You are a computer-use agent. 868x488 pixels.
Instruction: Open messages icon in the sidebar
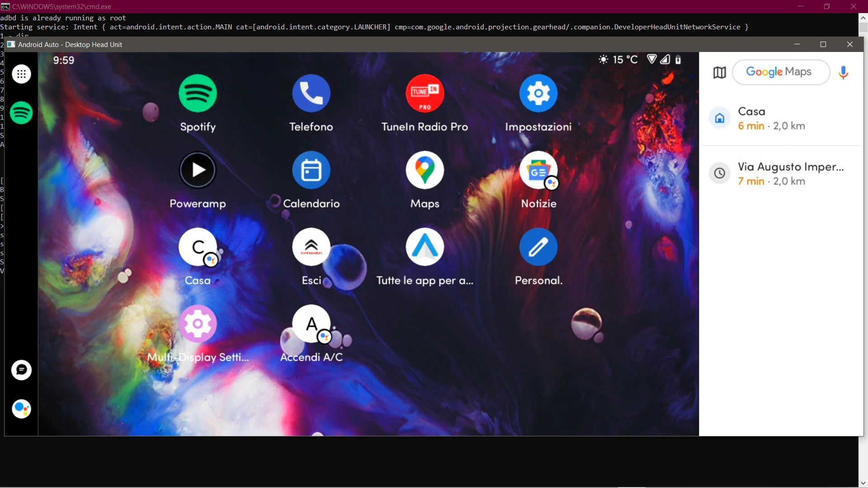point(21,370)
